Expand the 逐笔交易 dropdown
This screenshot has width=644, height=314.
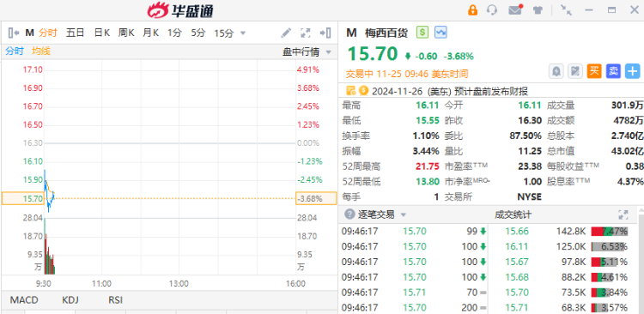[x=404, y=214]
